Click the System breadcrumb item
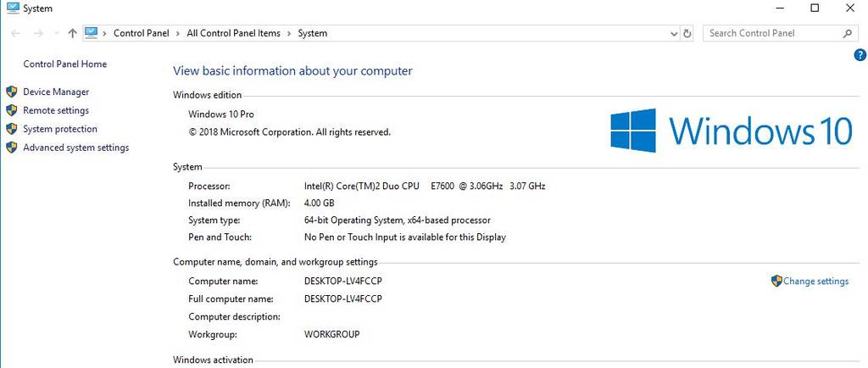 pos(312,33)
